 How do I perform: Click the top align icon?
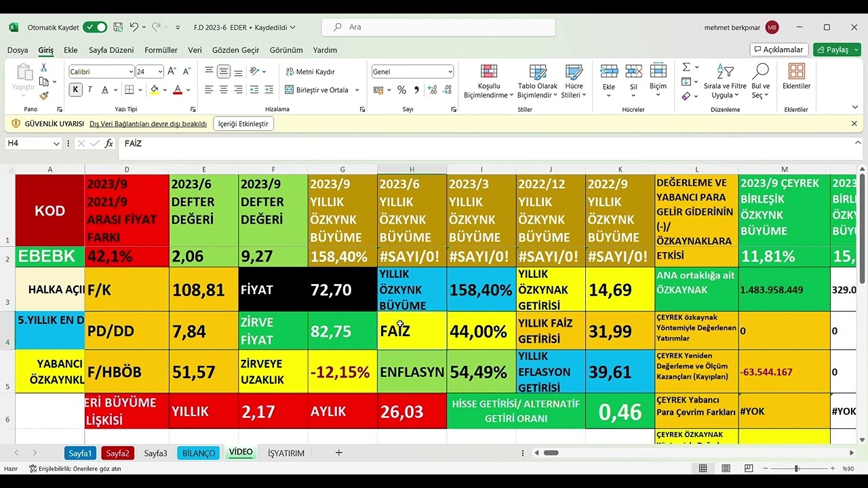click(209, 71)
